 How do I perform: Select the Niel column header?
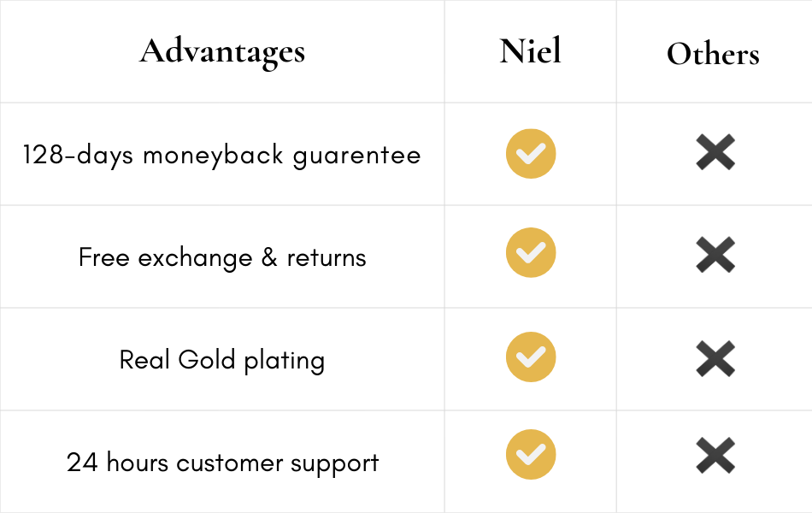pyautogui.click(x=531, y=52)
